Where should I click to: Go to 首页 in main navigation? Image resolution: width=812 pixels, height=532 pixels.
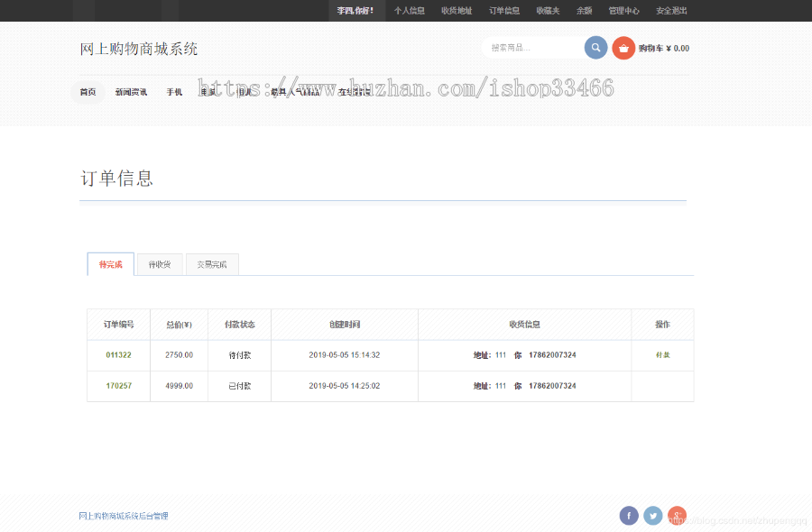pos(88,92)
